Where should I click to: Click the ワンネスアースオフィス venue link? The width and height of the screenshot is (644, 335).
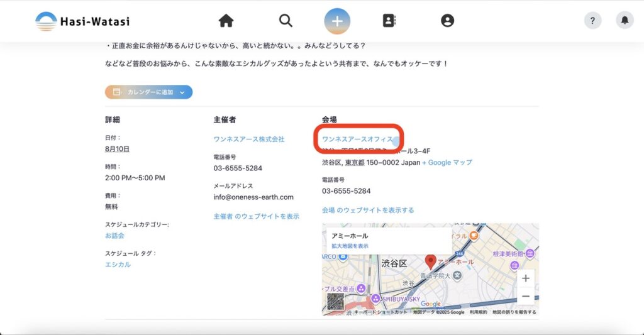[357, 139]
